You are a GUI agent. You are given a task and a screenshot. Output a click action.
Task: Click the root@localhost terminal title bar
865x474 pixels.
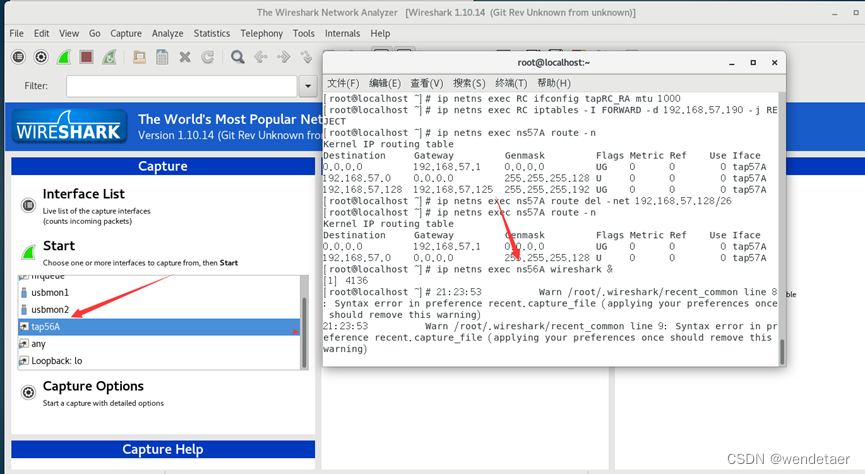554,62
